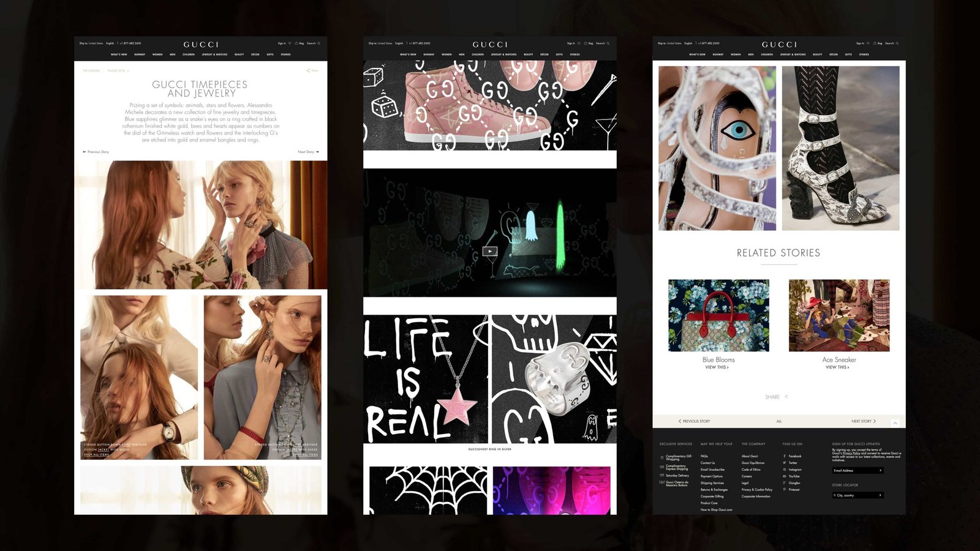
Task: Click the Facebook icon in the footer
Action: [785, 456]
